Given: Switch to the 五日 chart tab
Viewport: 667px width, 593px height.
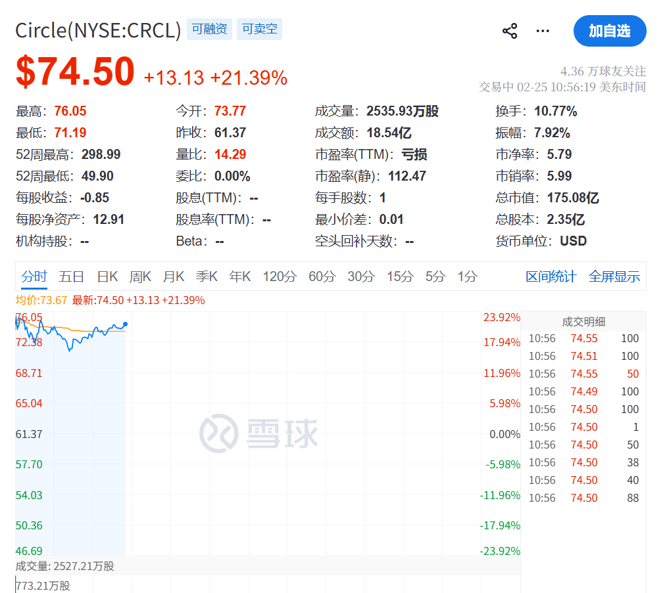Looking at the screenshot, I should pos(71,276).
